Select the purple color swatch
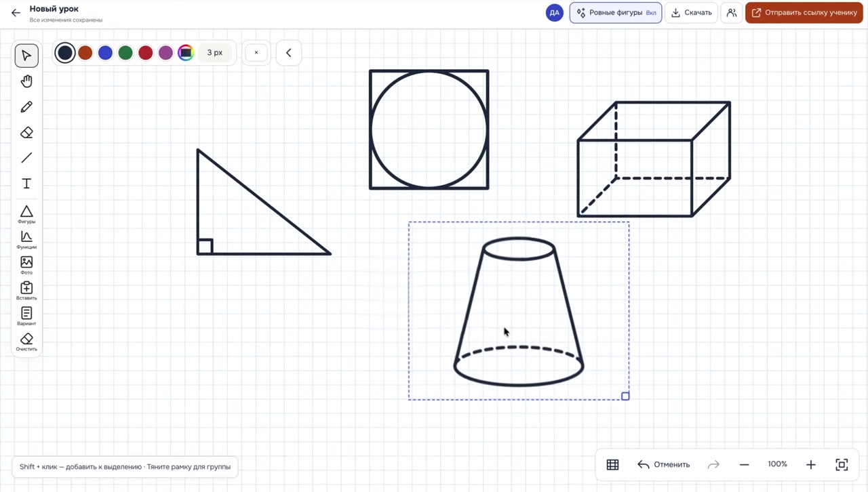 tap(165, 53)
